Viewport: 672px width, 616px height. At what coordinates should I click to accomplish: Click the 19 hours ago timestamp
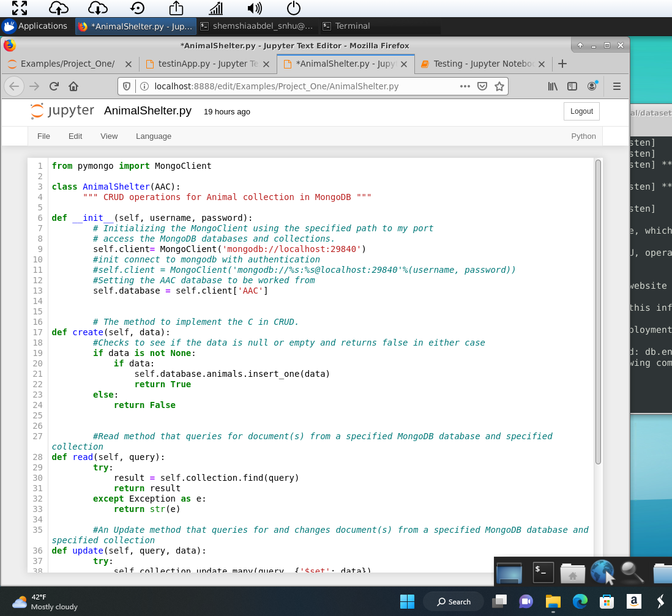(226, 112)
